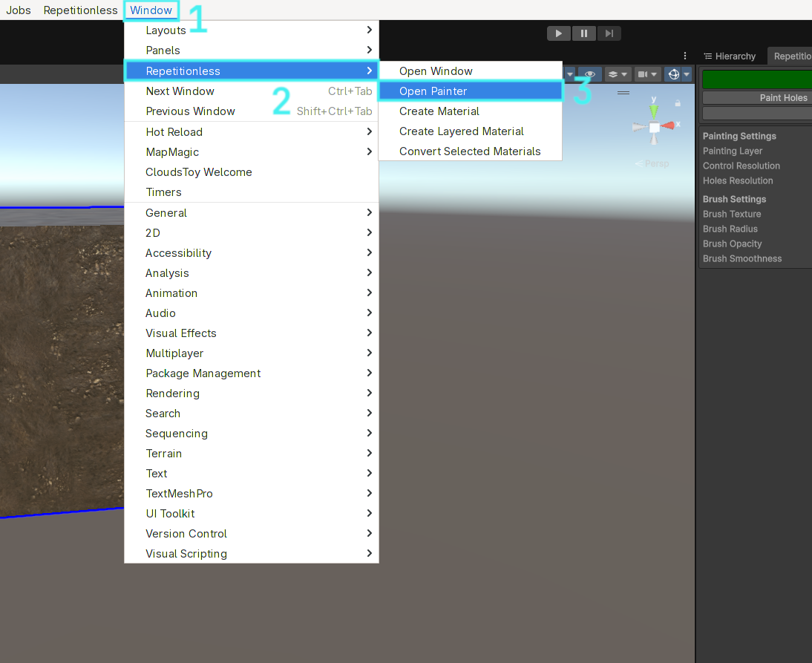Open the Repetitionless menu in the menu bar
Image resolution: width=812 pixels, height=663 pixels.
[x=81, y=10]
